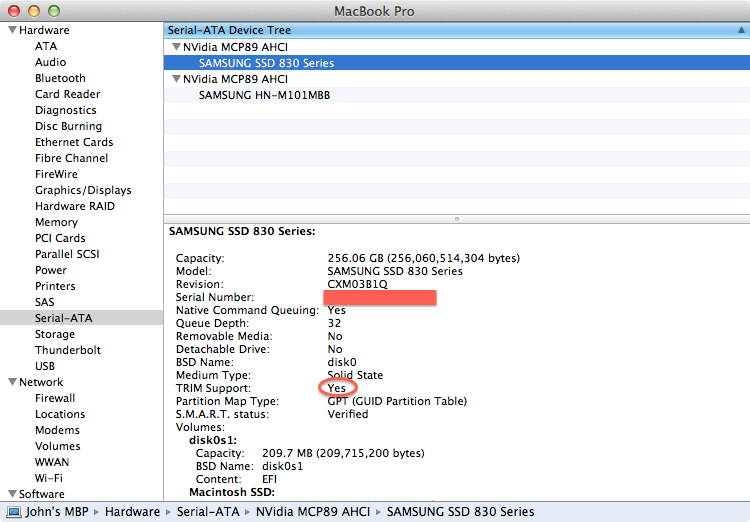Image resolution: width=750 pixels, height=522 pixels.
Task: Collapse NVidia MCP89 AHCI node above HN-M101MBB
Action: pos(176,78)
